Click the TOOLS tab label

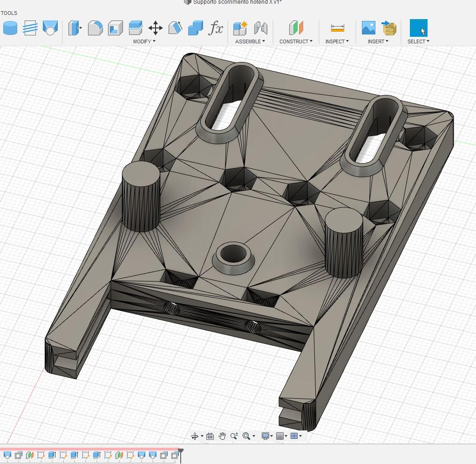(9, 13)
